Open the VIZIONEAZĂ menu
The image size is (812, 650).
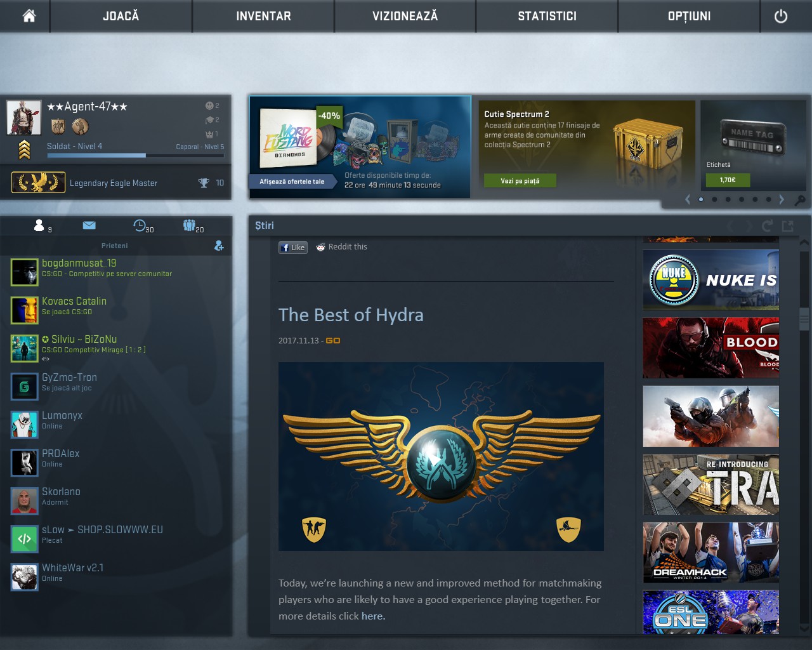pyautogui.click(x=405, y=16)
